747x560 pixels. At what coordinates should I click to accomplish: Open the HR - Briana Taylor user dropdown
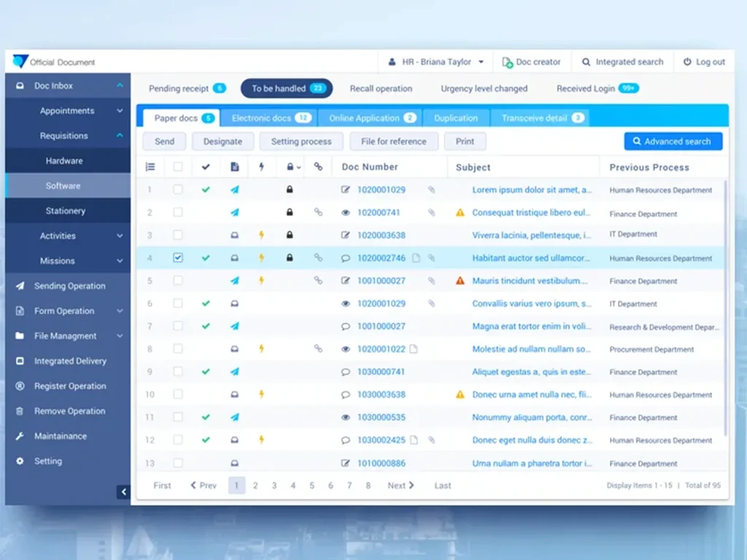(436, 62)
